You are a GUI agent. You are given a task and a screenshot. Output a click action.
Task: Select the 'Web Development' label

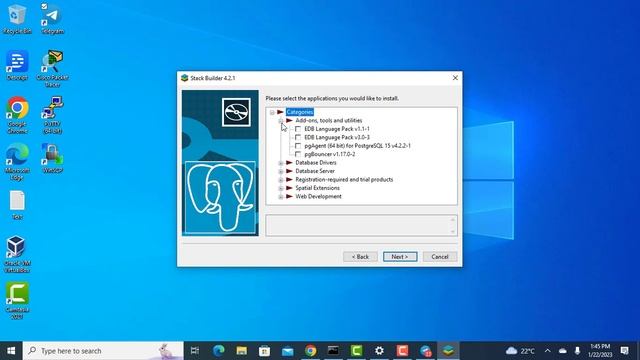click(318, 196)
